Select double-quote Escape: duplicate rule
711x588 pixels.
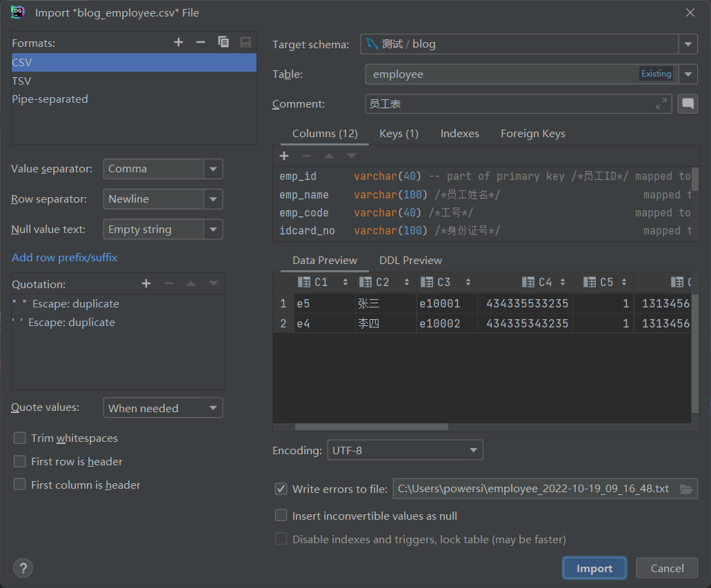point(118,304)
